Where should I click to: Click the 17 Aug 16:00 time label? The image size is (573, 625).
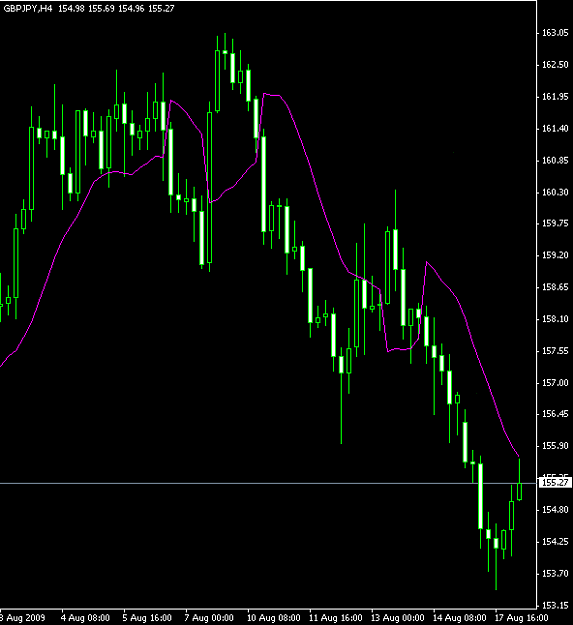click(x=522, y=618)
